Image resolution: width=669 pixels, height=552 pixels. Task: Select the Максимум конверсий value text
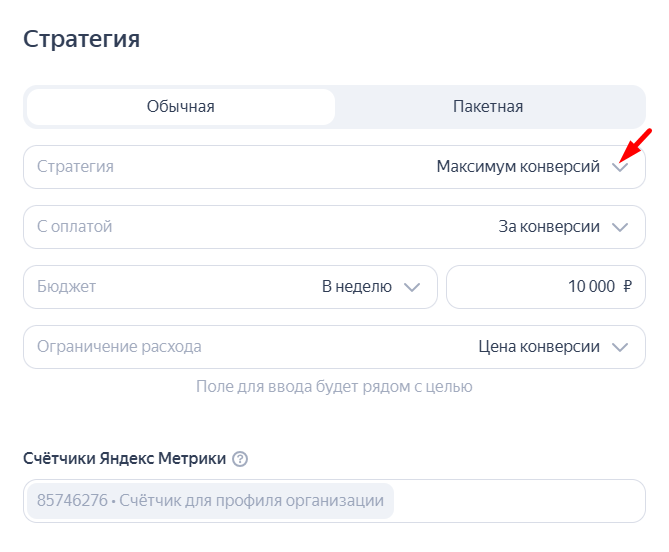tap(518, 167)
